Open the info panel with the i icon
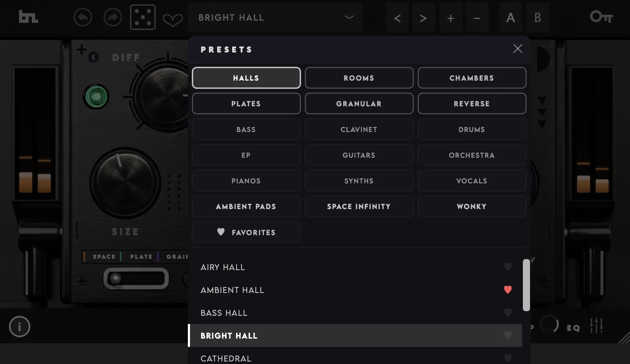The width and height of the screenshot is (630, 364). (20, 327)
